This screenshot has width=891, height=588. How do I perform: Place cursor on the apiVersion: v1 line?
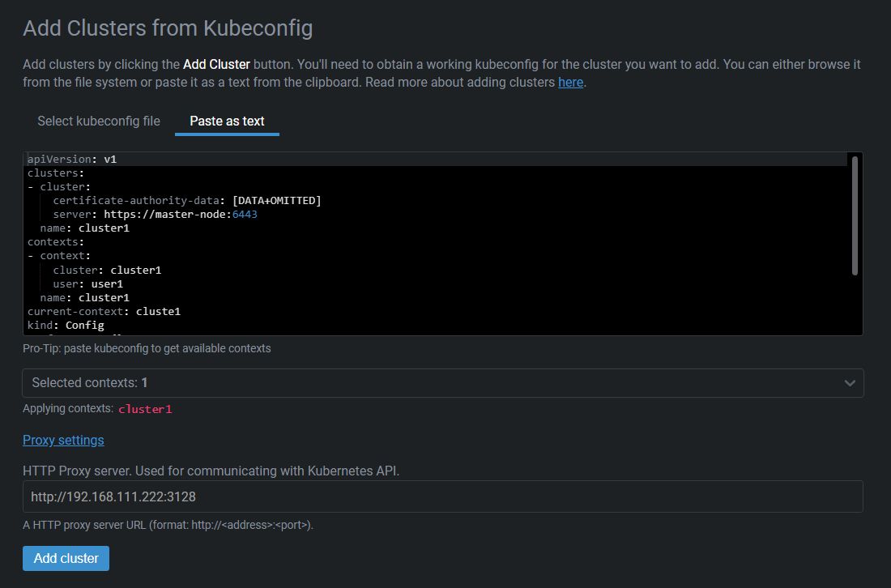[72, 160]
